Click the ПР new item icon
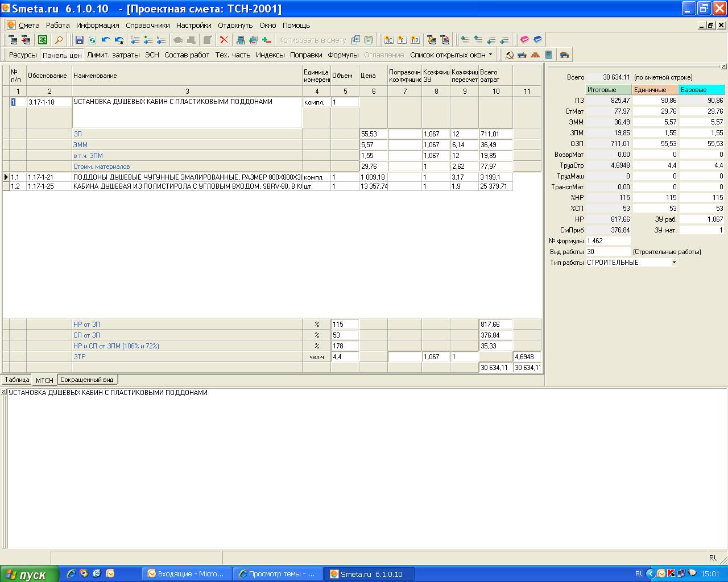This screenshot has width=728, height=582. [415, 40]
